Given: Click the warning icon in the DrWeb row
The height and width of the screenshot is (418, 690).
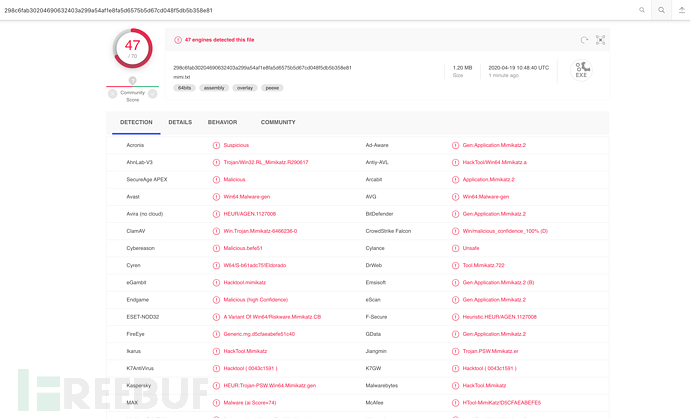Looking at the screenshot, I should point(455,265).
